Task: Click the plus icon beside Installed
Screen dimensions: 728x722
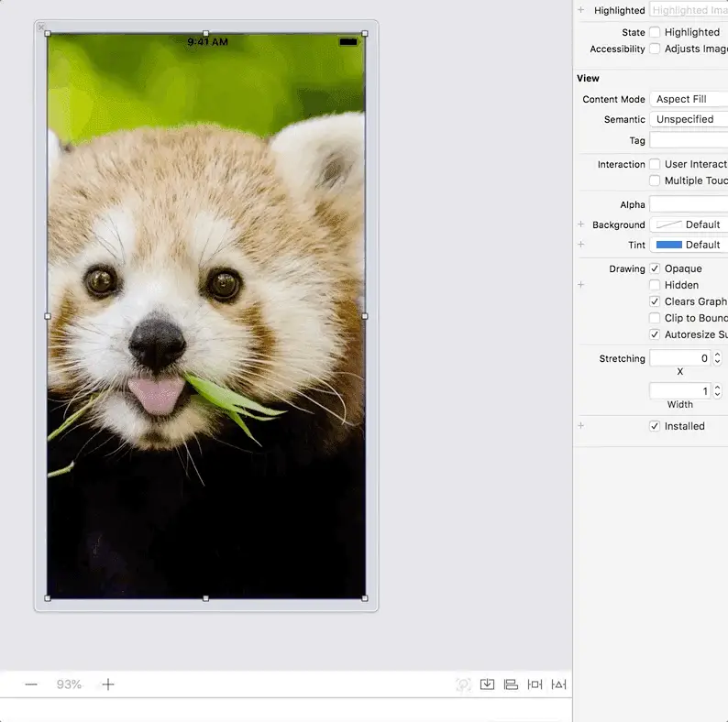Action: point(580,425)
